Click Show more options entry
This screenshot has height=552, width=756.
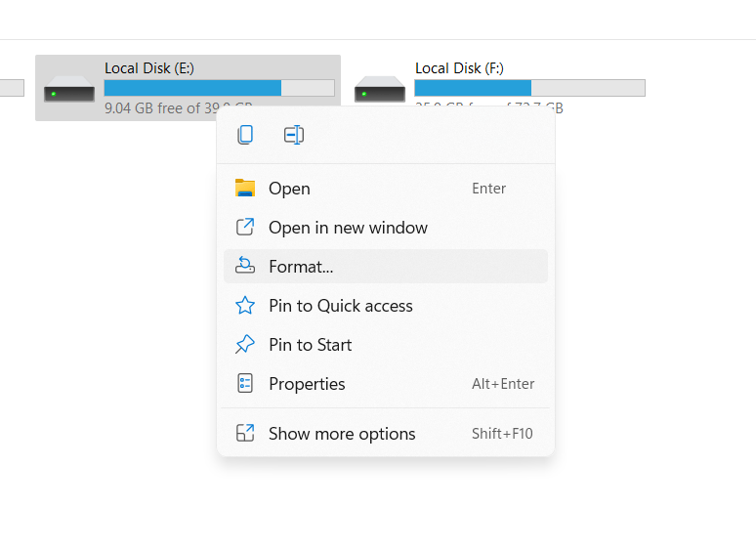coord(386,434)
